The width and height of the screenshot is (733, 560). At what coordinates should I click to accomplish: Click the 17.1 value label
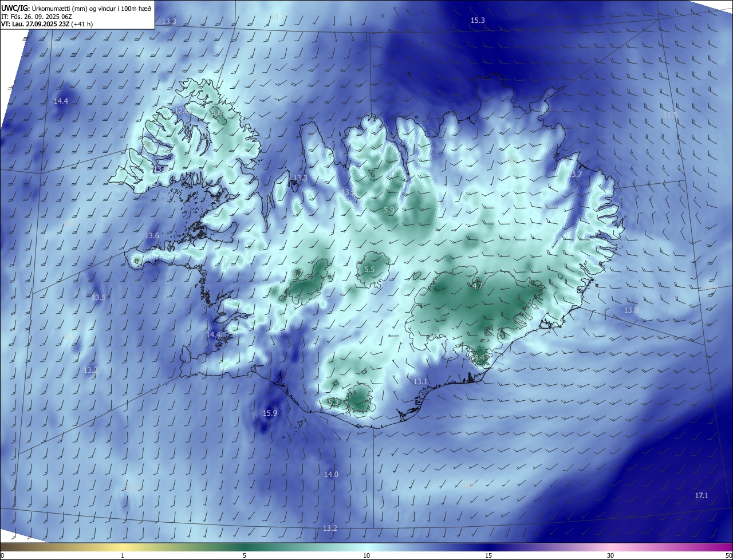click(x=702, y=496)
